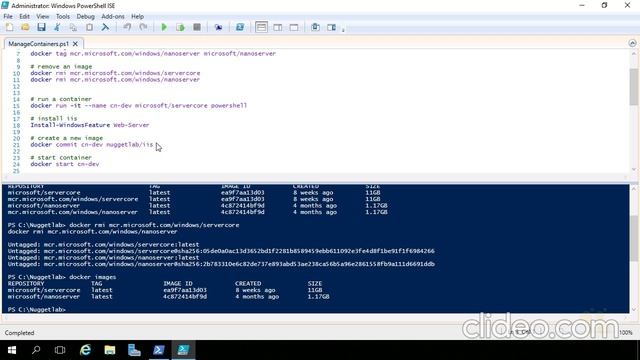Click 'docker images' command in console
This screenshot has width=640, height=360.
[x=93, y=277]
